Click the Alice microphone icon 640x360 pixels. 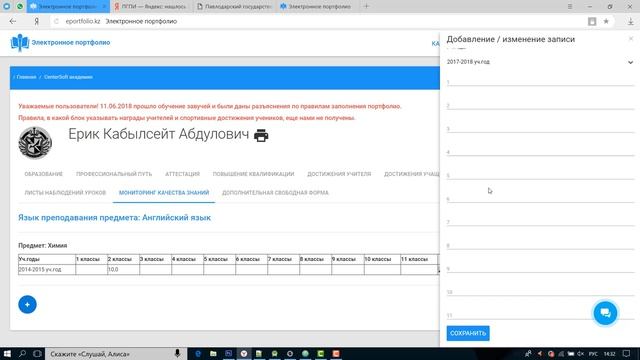click(177, 353)
